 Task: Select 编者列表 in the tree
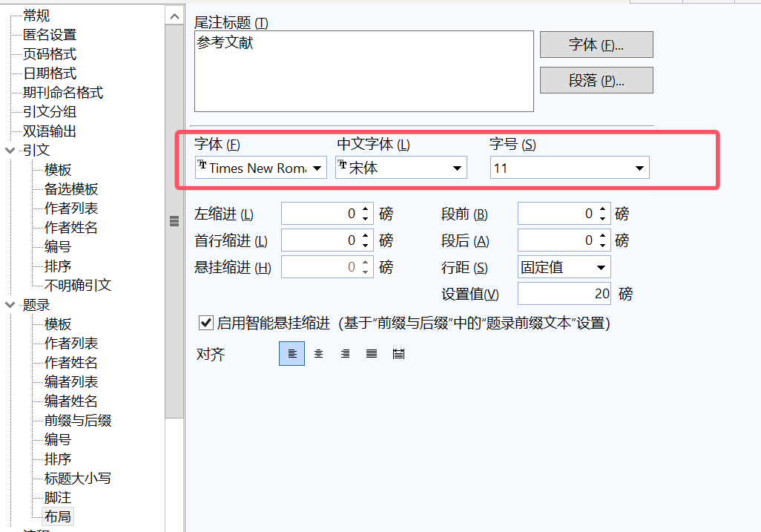pos(71,381)
